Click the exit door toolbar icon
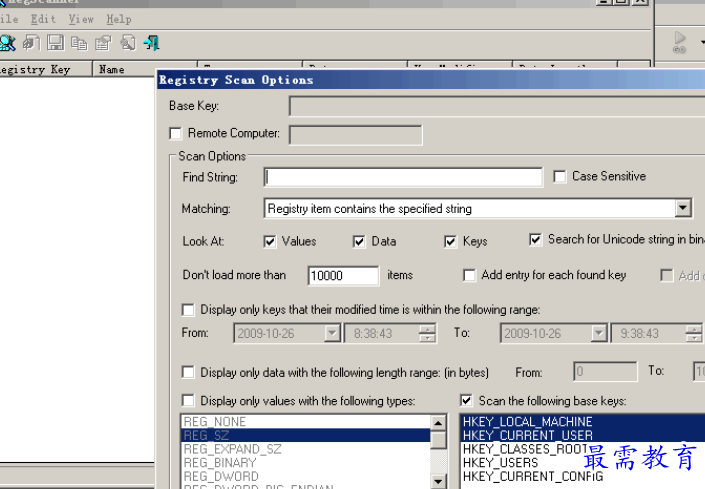The width and height of the screenshot is (705, 489). 152,43
